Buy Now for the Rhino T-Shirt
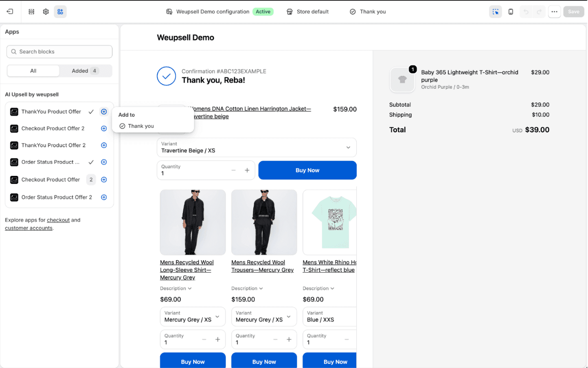The width and height of the screenshot is (588, 368). (330, 361)
